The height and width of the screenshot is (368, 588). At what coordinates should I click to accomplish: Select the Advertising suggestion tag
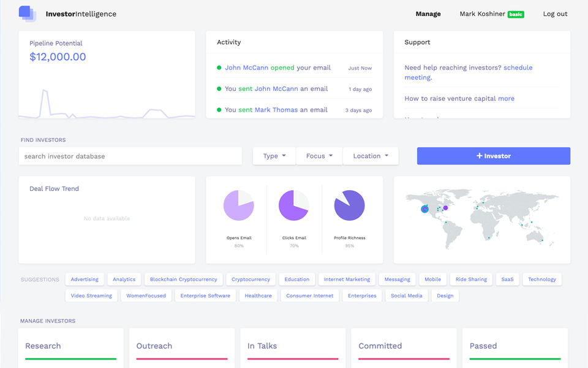85,280
